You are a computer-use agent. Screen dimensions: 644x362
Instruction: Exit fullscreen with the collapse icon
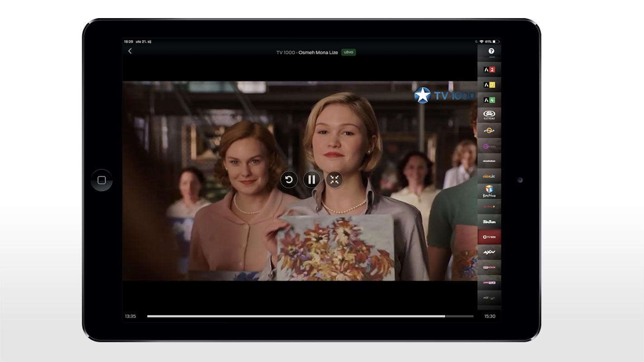[x=334, y=180]
